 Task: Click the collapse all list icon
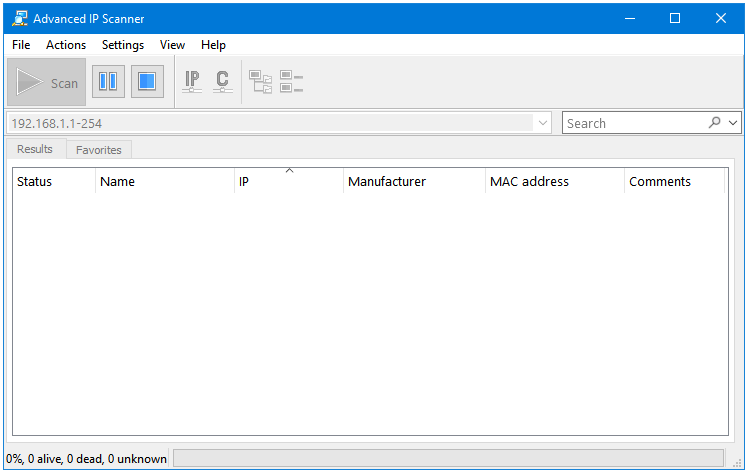pos(291,81)
